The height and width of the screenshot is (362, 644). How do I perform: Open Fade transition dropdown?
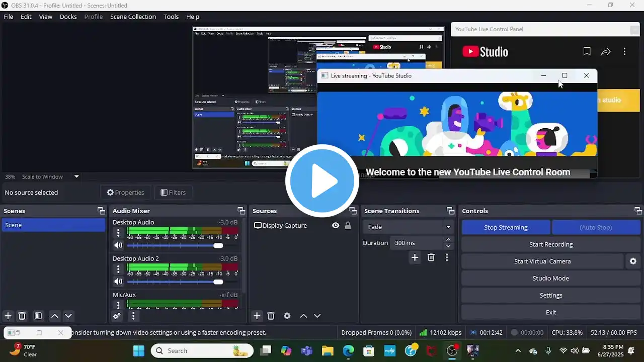tap(409, 227)
